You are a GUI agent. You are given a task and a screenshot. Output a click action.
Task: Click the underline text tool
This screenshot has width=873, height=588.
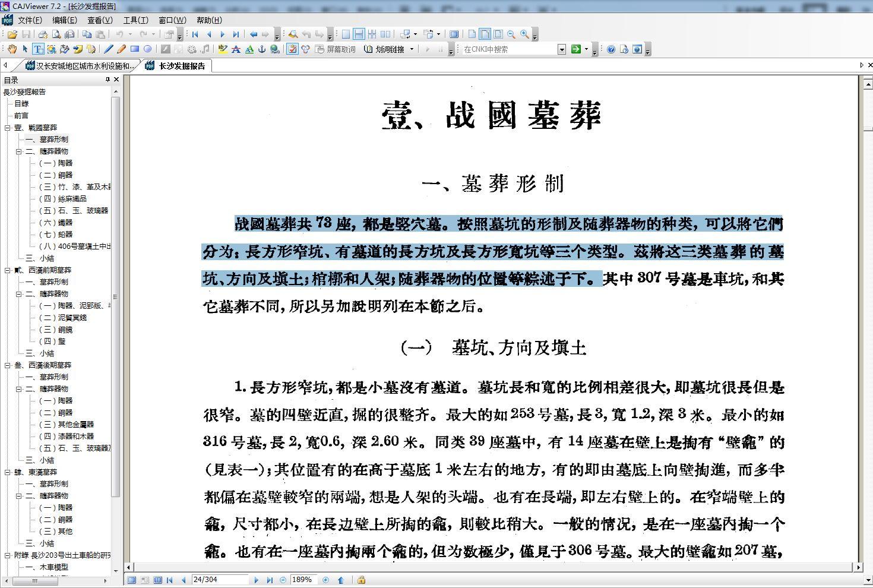pyautogui.click(x=249, y=49)
